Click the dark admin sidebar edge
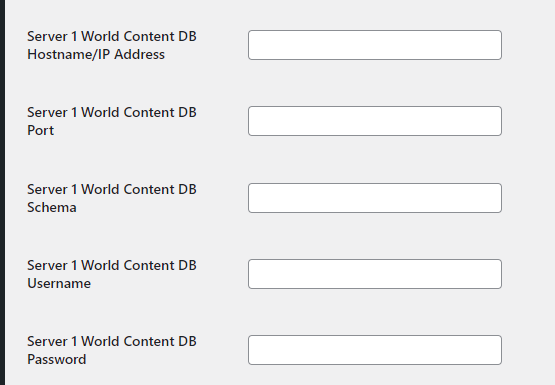Image resolution: width=555 pixels, height=385 pixels. pos(2,192)
